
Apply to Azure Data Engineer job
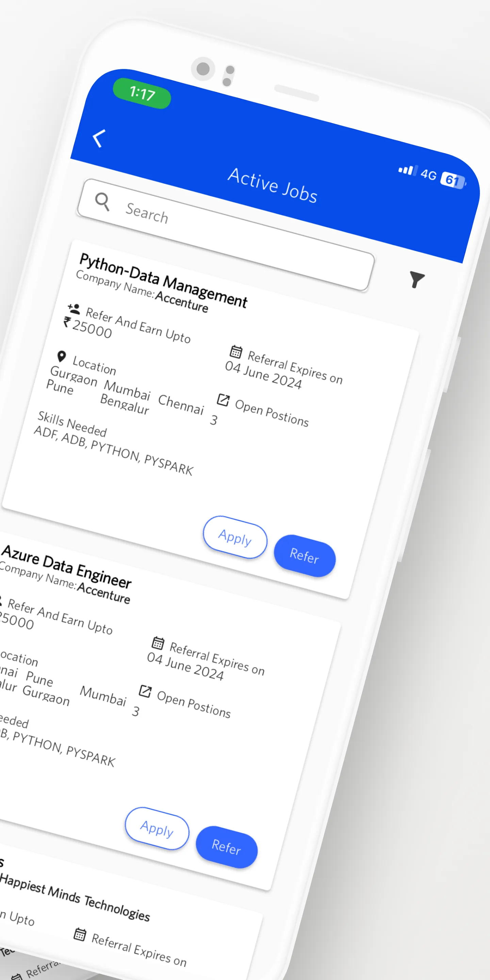tap(157, 828)
